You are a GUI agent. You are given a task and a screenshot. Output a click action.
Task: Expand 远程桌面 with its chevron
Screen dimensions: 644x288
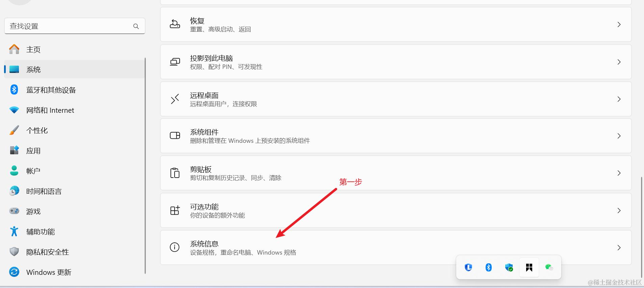click(619, 99)
